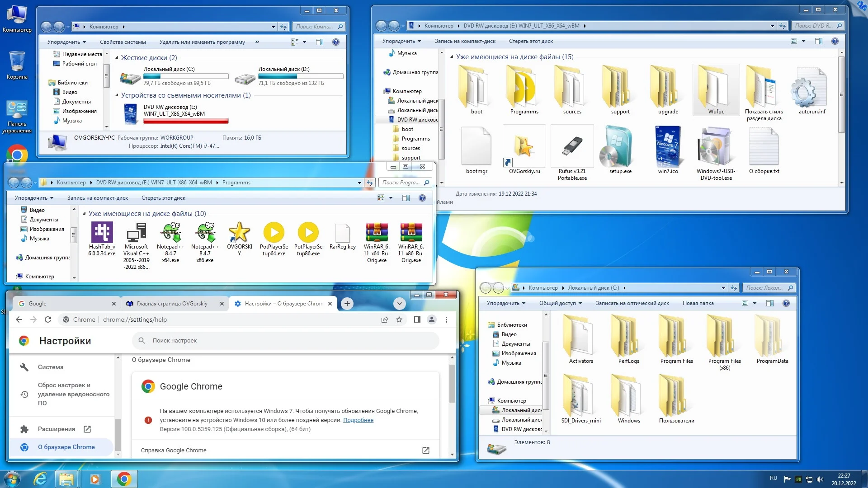Toggle Chrome side panel button
The width and height of the screenshot is (868, 488).
(x=417, y=319)
